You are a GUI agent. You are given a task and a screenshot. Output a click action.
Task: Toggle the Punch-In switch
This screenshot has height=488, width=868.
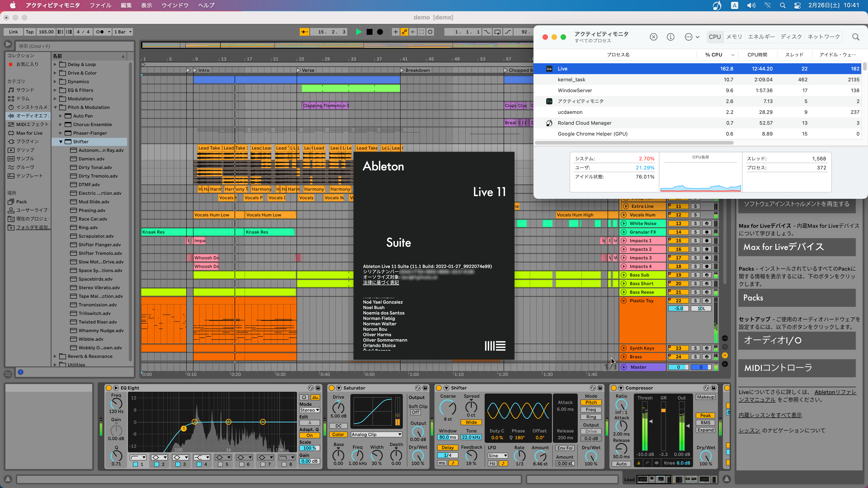click(487, 32)
